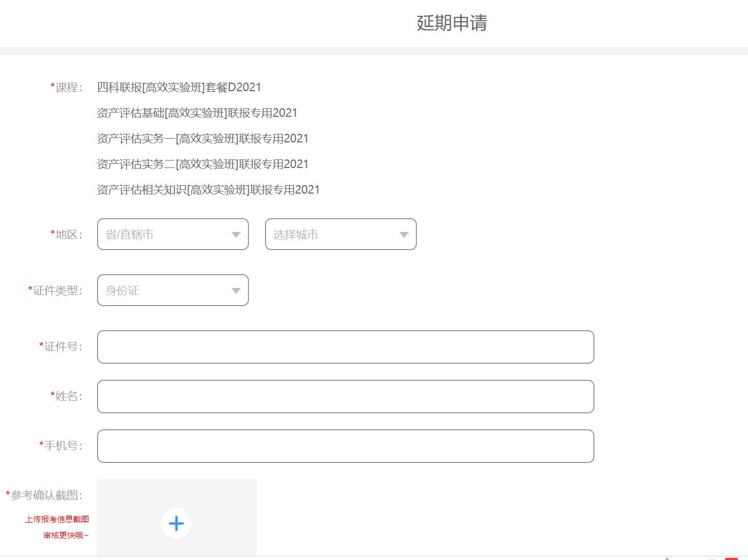Click course text 资产评估实务一[高效实验班]联报专用2021

[x=203, y=138]
